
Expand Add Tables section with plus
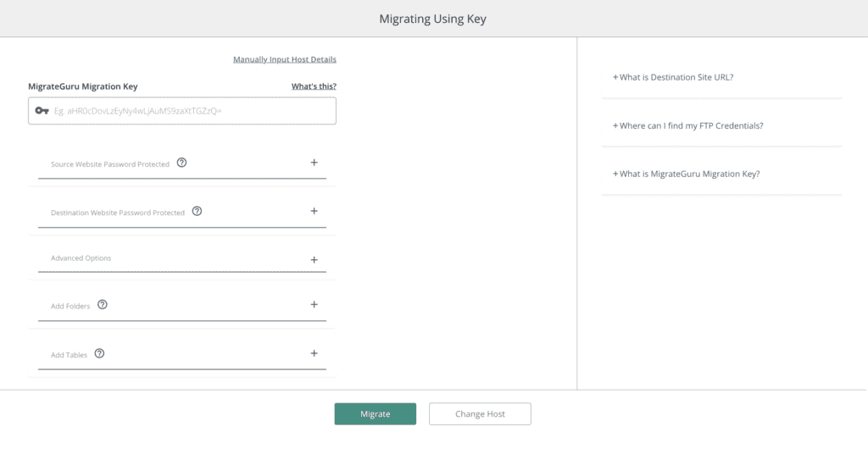(314, 353)
